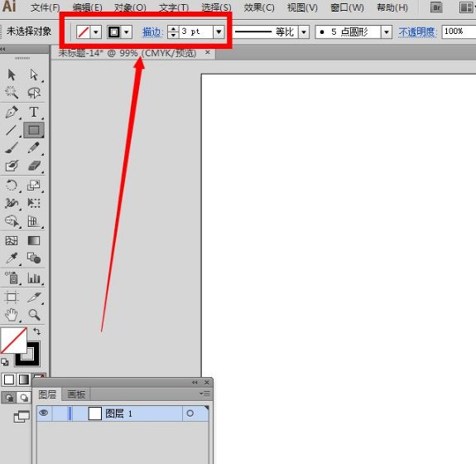This screenshot has width=476, height=464.
Task: Select the Blob Brush tool
Action: 12,166
